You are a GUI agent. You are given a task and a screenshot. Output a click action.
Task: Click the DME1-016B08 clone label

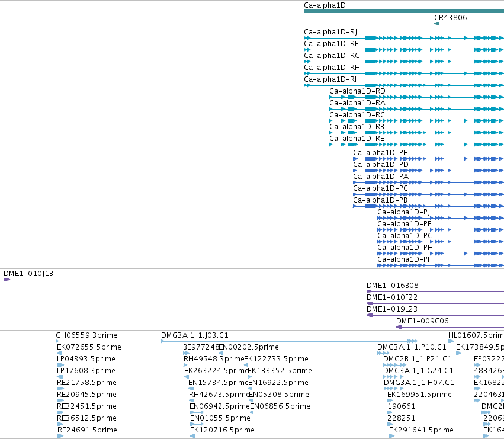click(393, 286)
